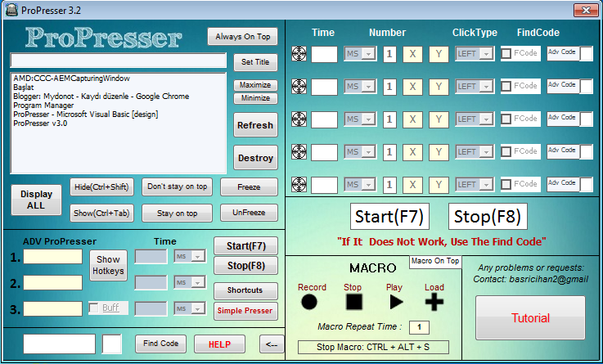This screenshot has height=364, width=603.
Task: Open the red HELP button
Action: pyautogui.click(x=219, y=344)
